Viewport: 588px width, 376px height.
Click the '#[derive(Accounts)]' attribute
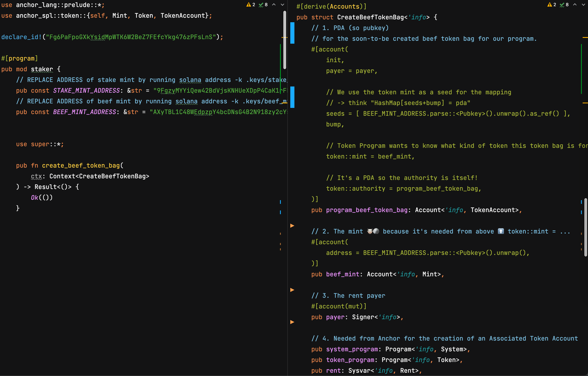[x=332, y=7]
